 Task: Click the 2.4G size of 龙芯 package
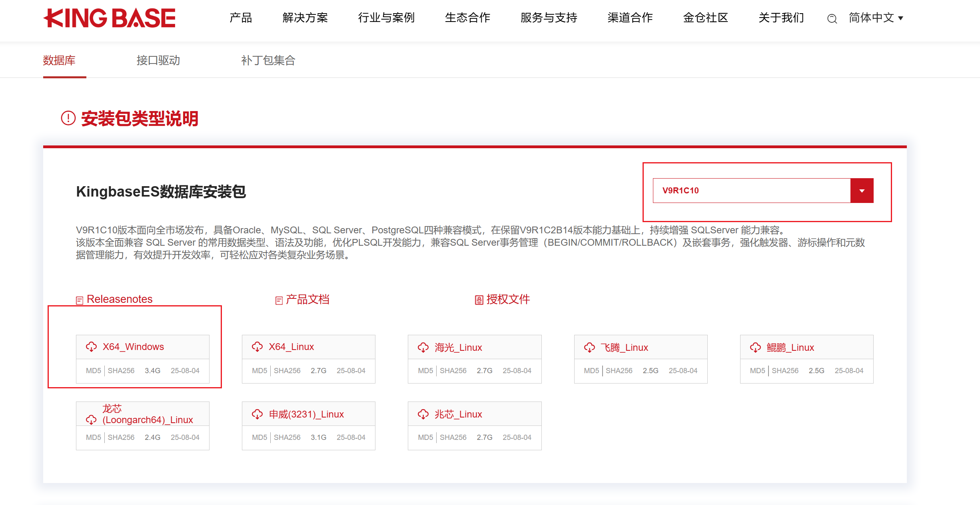pyautogui.click(x=152, y=437)
